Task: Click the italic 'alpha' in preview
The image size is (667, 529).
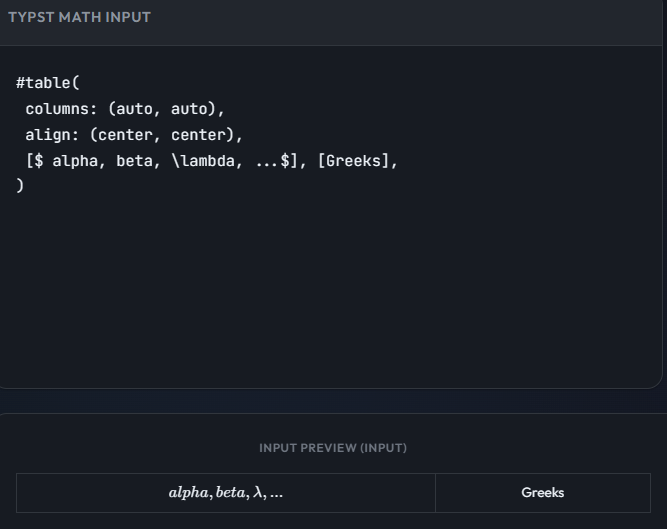Action: [188, 493]
